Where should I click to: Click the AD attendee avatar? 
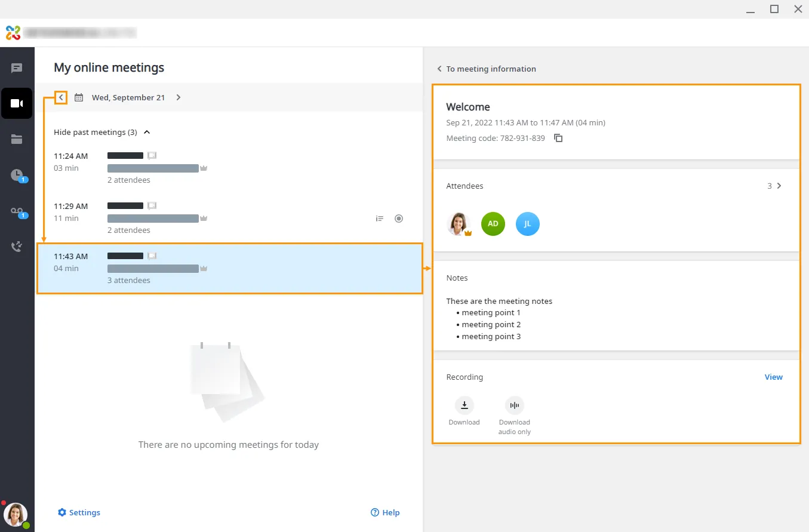(493, 224)
